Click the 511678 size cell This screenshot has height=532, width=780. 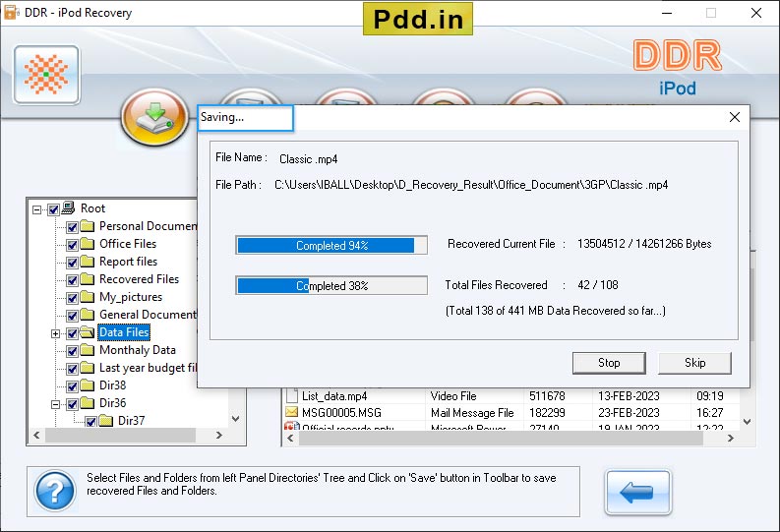547,396
